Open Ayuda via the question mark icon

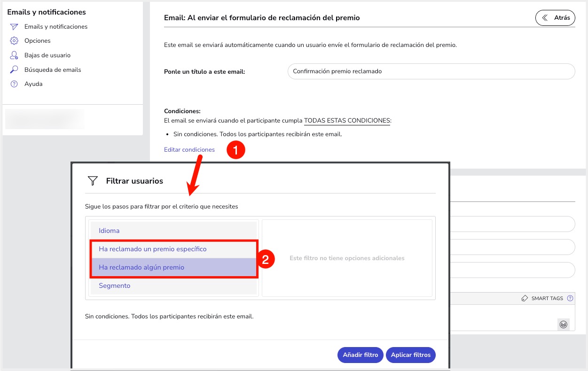pos(15,84)
